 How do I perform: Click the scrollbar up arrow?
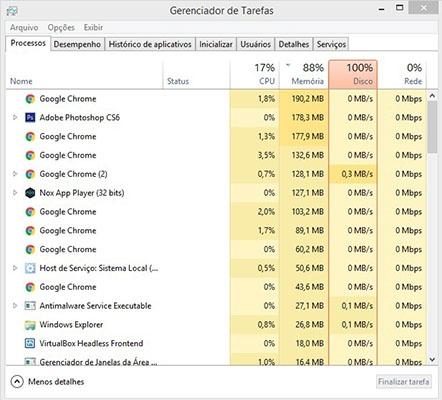[432, 96]
